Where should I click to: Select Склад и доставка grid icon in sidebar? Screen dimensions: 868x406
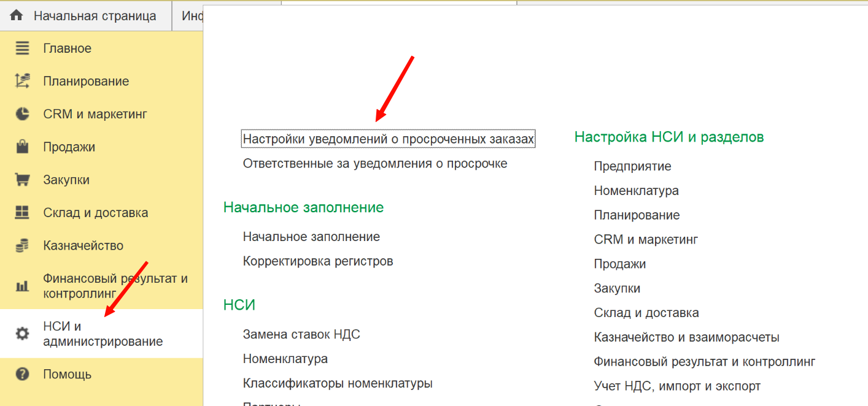[x=22, y=213]
